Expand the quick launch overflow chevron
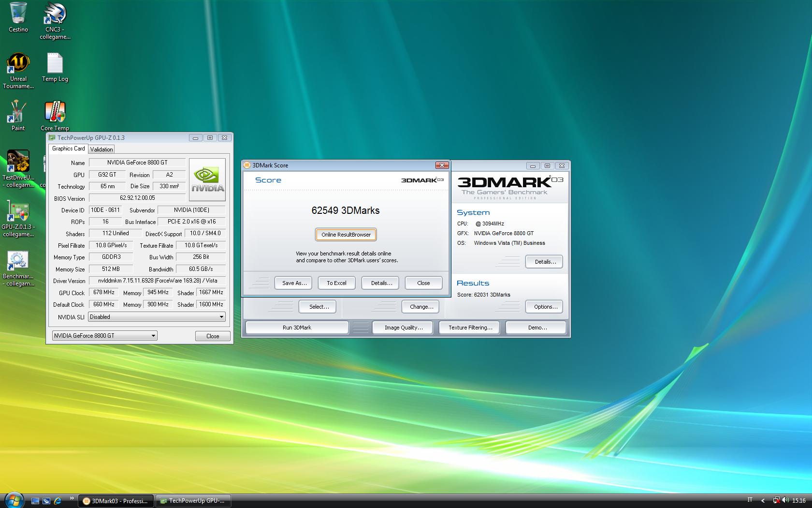The height and width of the screenshot is (508, 812). click(x=72, y=498)
